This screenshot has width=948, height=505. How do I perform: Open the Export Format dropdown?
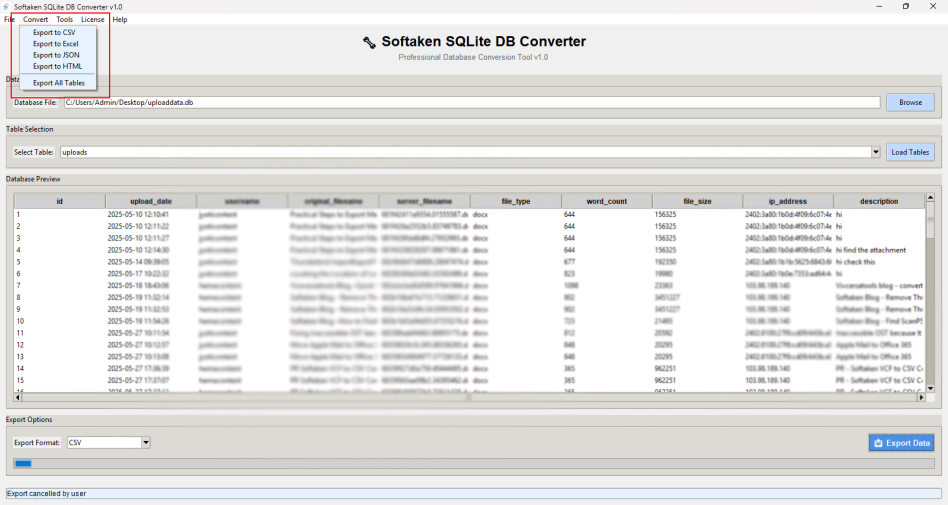tap(145, 442)
